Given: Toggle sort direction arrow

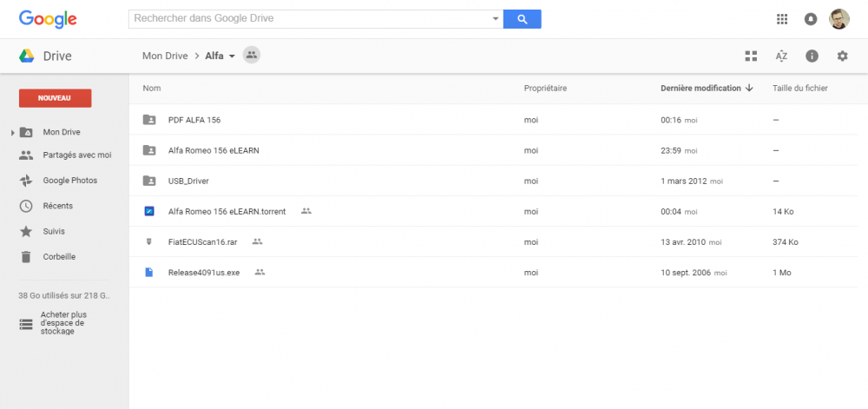Looking at the screenshot, I should pos(749,88).
